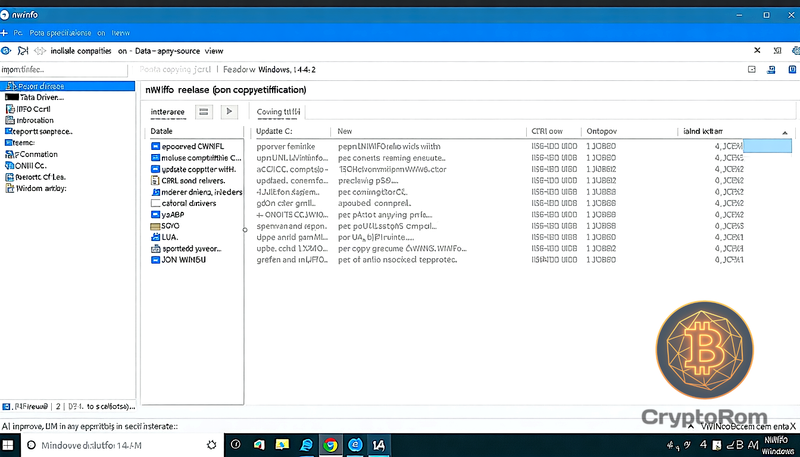Click the list view icon beside interaree
Viewport: 800px width, 457px height.
coord(208,111)
